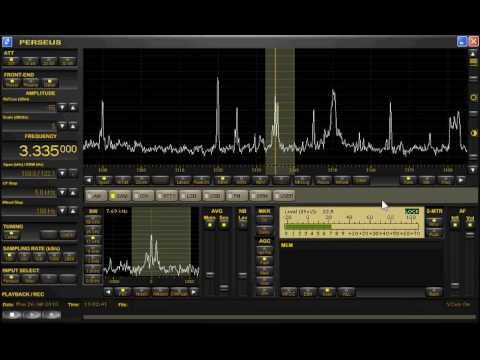Choose the USER mode button
This screenshot has width=480, height=360.
pos(284,196)
